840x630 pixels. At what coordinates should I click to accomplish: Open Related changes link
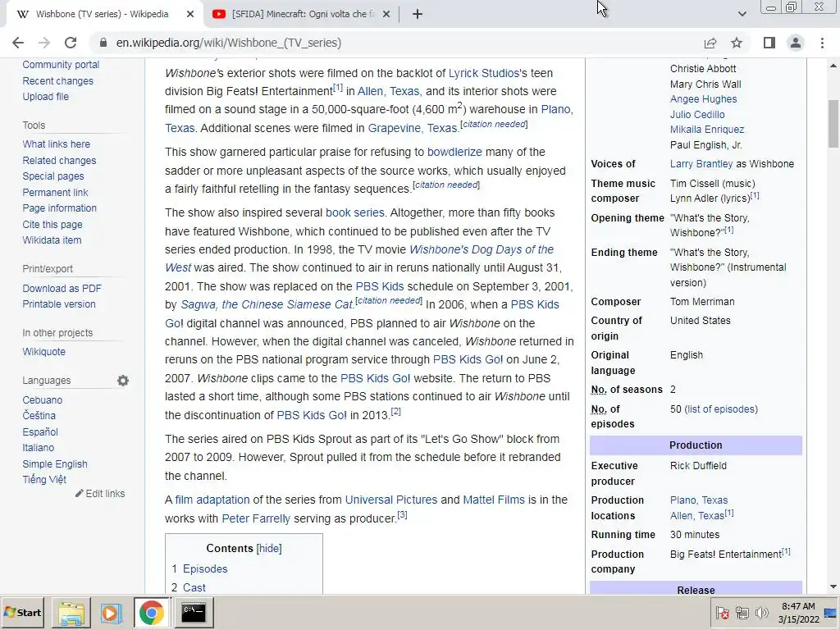[x=59, y=160]
